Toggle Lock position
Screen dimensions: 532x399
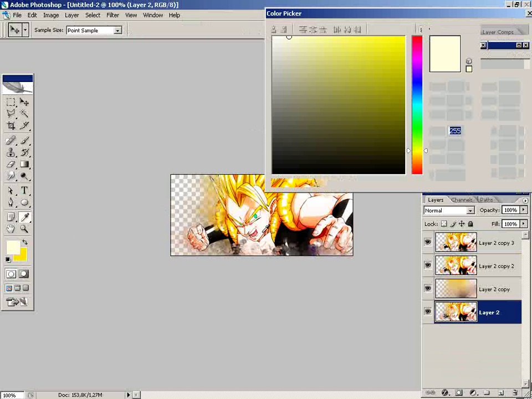462,224
